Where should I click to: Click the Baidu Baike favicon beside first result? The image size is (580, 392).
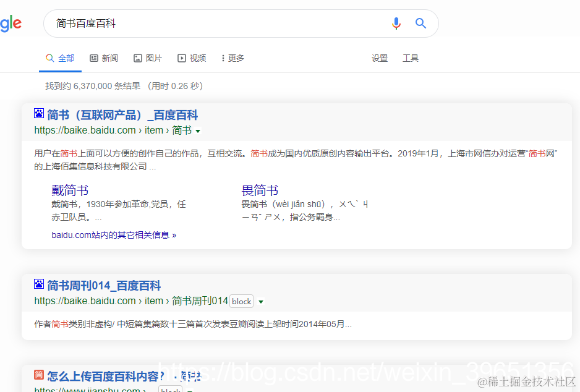[38, 113]
